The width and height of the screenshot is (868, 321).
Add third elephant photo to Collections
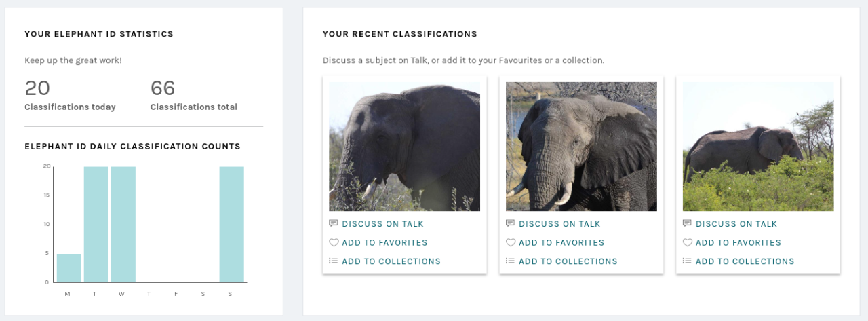745,261
